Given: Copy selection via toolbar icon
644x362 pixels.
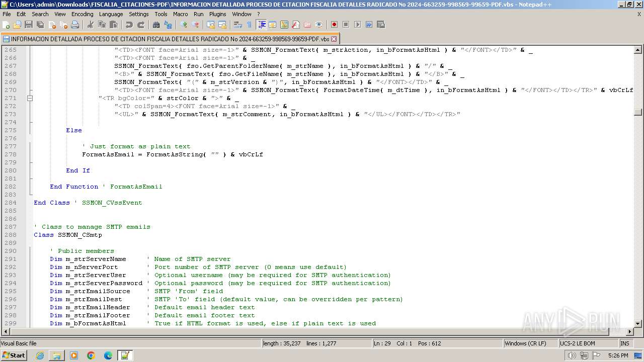Looking at the screenshot, I should (102, 25).
